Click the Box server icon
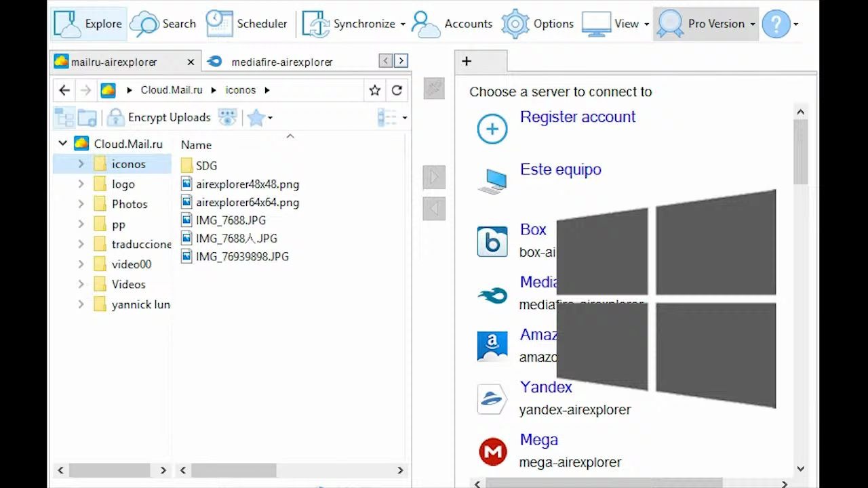The width and height of the screenshot is (868, 488). point(492,242)
